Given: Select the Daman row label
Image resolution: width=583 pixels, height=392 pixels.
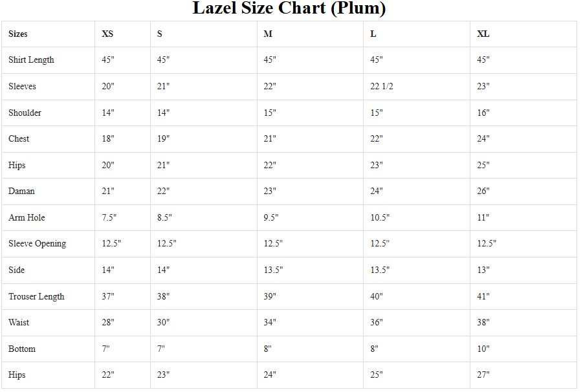Looking at the screenshot, I should 21,191.
